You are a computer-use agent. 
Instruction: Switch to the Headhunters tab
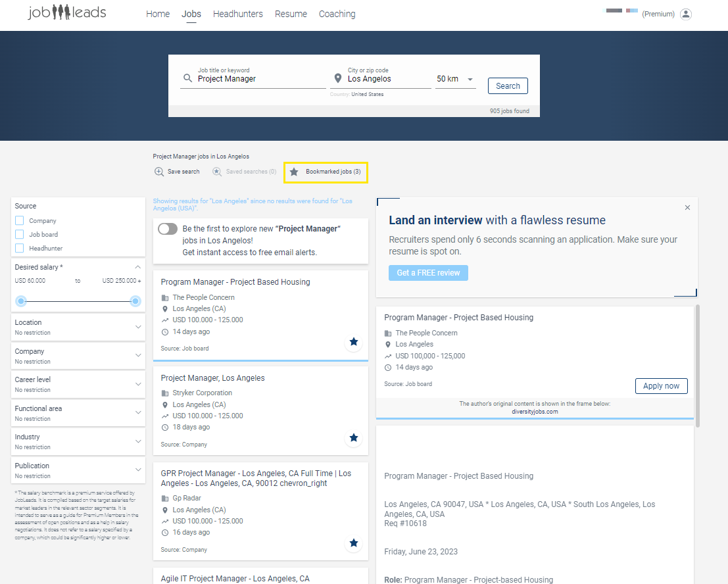(x=237, y=14)
